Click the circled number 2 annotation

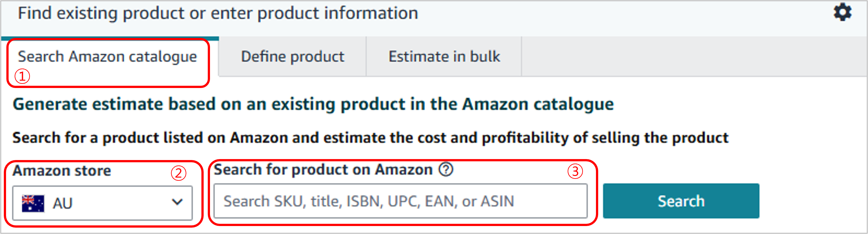point(178,173)
